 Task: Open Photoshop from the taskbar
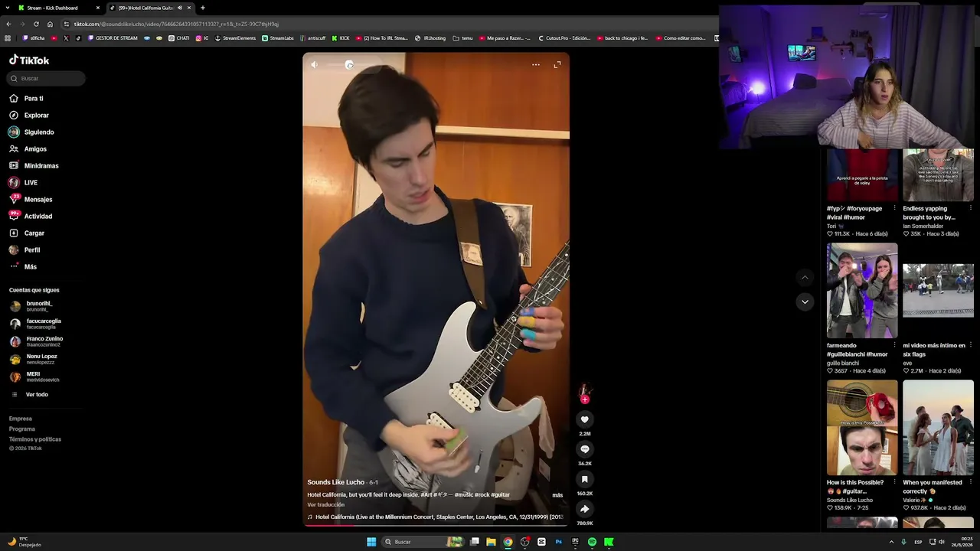coord(558,542)
